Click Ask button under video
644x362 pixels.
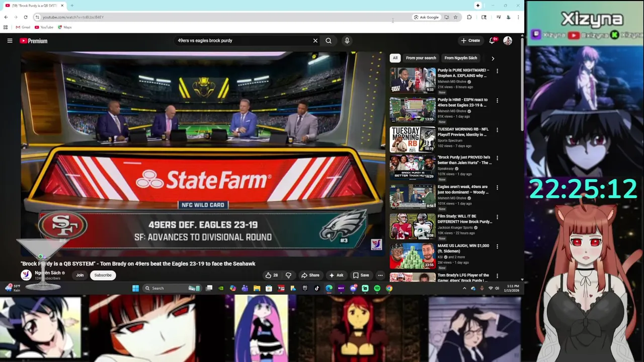336,275
